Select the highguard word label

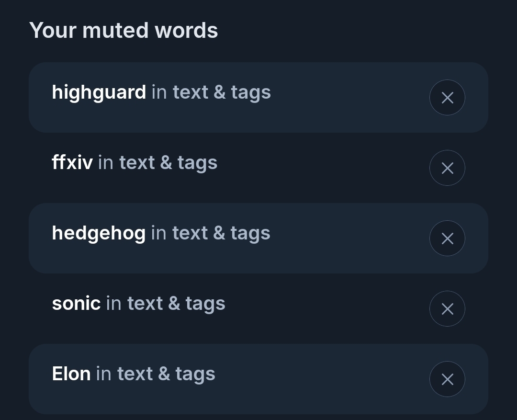[x=99, y=92]
